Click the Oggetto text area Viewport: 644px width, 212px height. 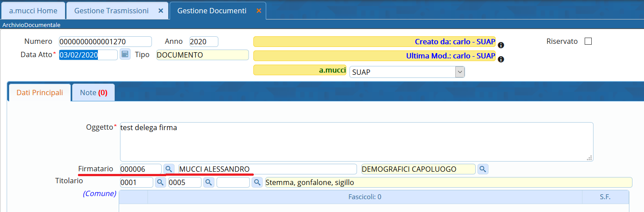pyautogui.click(x=356, y=142)
